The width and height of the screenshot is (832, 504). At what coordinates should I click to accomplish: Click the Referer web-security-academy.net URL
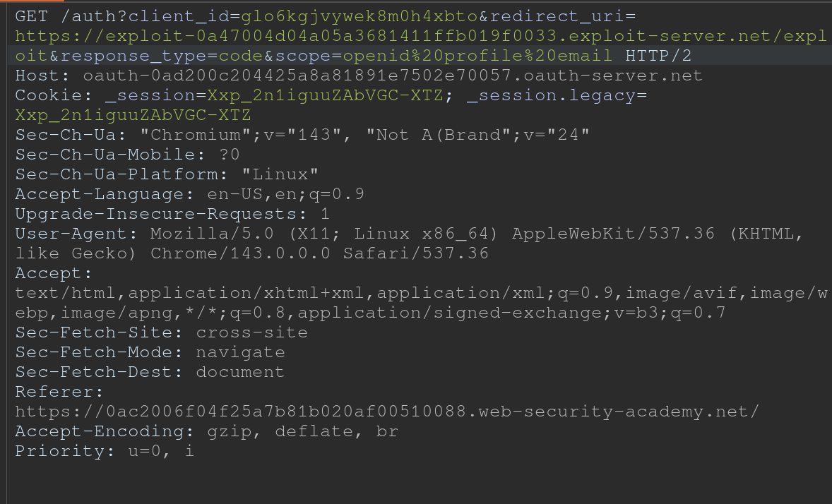(387, 411)
